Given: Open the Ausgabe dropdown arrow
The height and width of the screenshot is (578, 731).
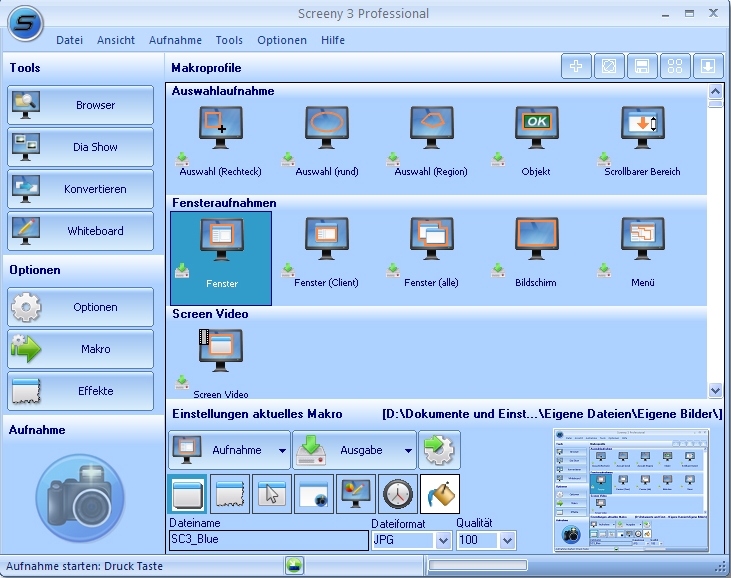Looking at the screenshot, I should coord(408,450).
